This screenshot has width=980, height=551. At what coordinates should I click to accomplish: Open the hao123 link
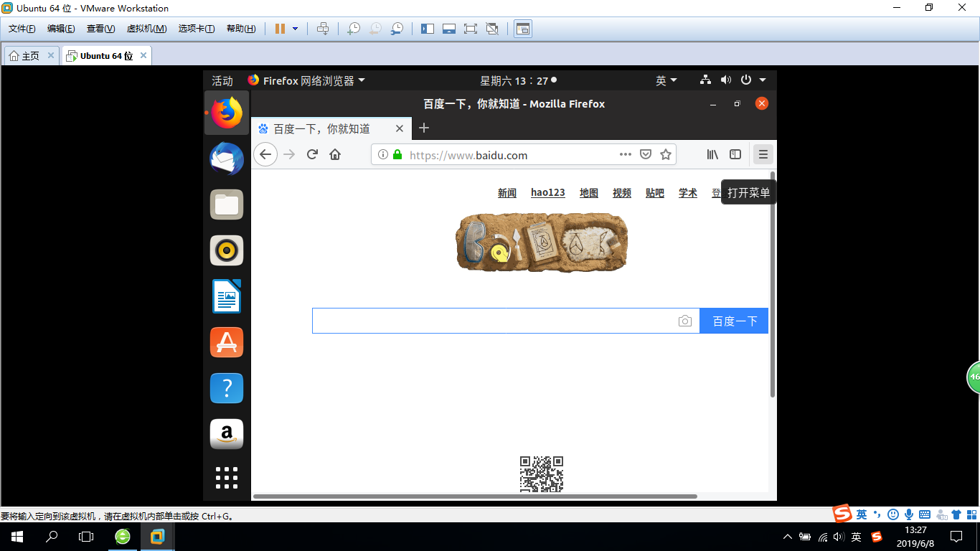[x=548, y=192]
